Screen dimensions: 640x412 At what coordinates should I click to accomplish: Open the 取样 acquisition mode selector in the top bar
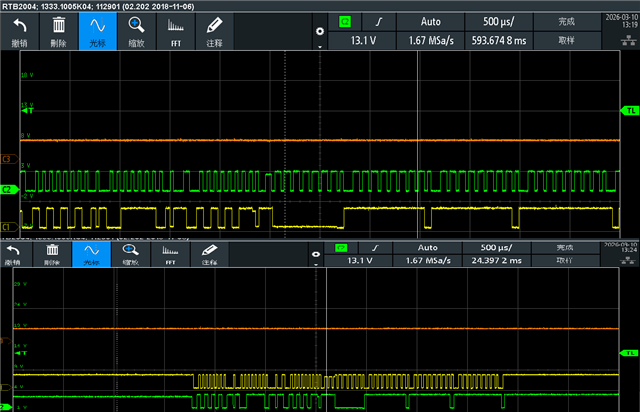[567, 41]
